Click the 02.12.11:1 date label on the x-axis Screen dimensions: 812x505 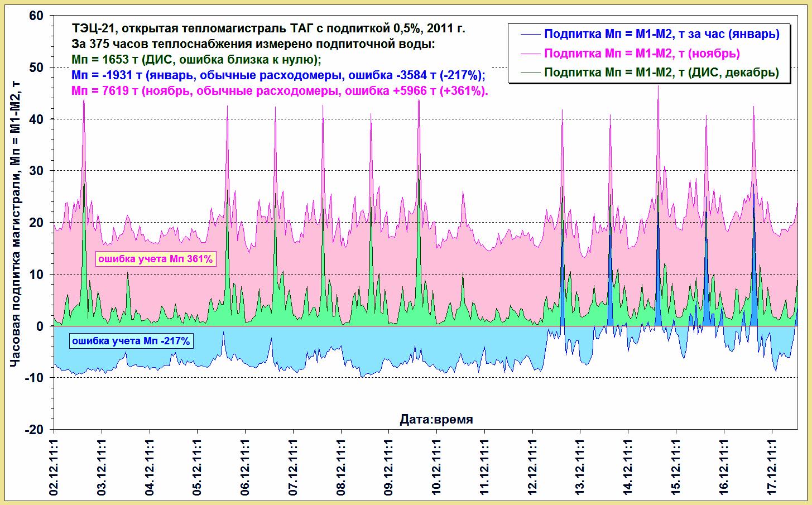pyautogui.click(x=54, y=468)
